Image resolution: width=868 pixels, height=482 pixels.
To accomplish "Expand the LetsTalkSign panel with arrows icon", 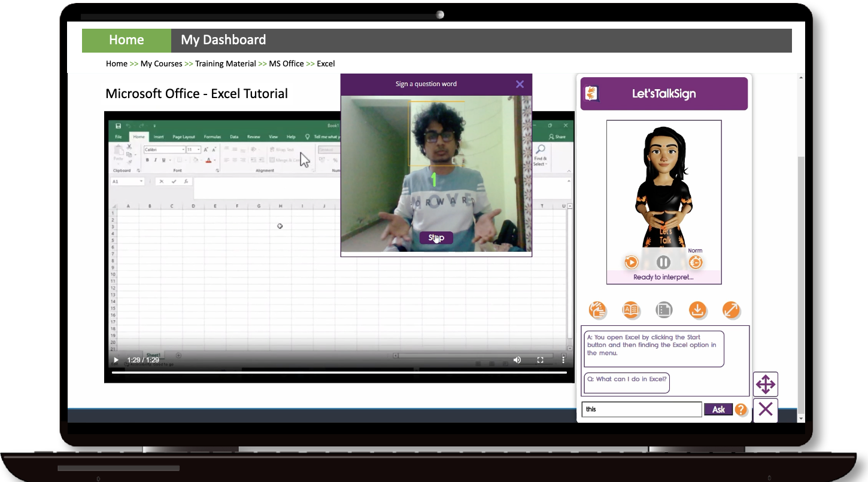I will [730, 310].
